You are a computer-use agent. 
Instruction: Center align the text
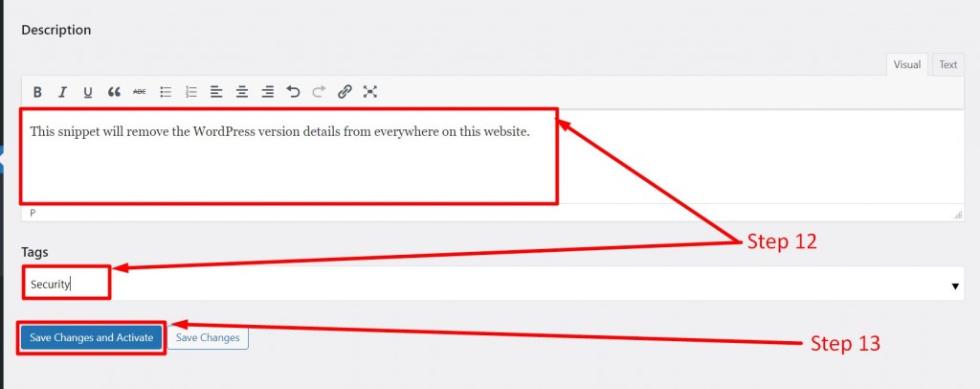point(242,92)
